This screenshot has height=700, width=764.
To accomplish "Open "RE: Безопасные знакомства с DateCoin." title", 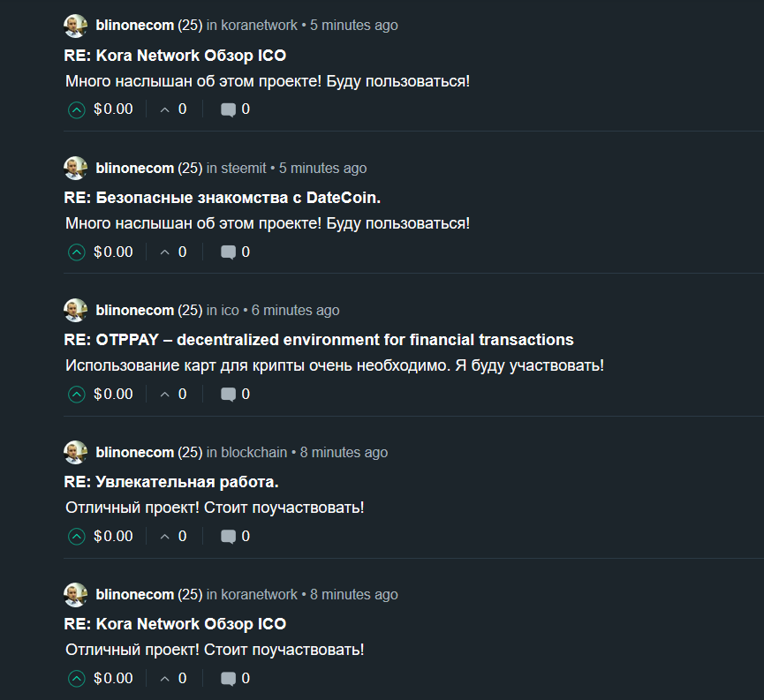I will [x=222, y=198].
